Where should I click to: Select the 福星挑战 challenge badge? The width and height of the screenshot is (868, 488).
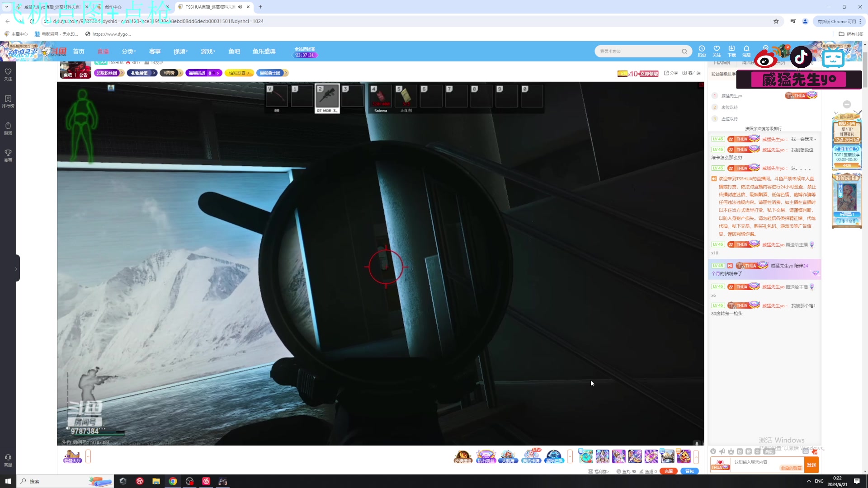point(203,73)
